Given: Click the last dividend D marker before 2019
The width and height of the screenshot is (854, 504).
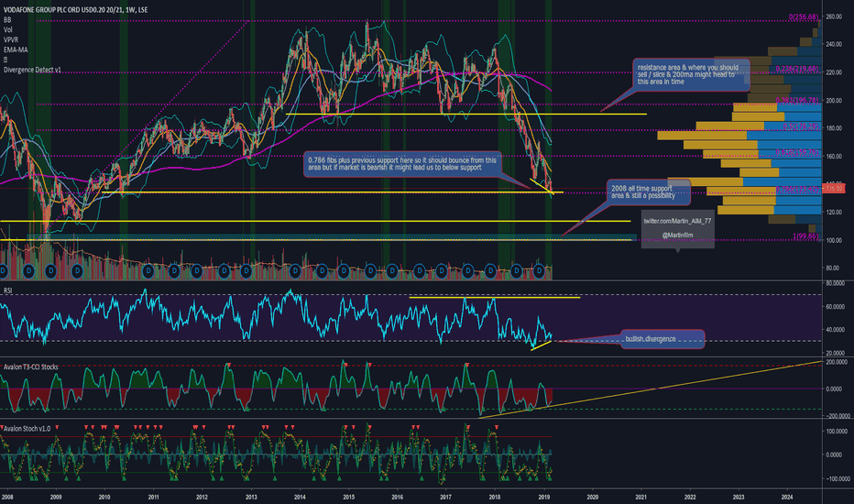Looking at the screenshot, I should pyautogui.click(x=539, y=270).
